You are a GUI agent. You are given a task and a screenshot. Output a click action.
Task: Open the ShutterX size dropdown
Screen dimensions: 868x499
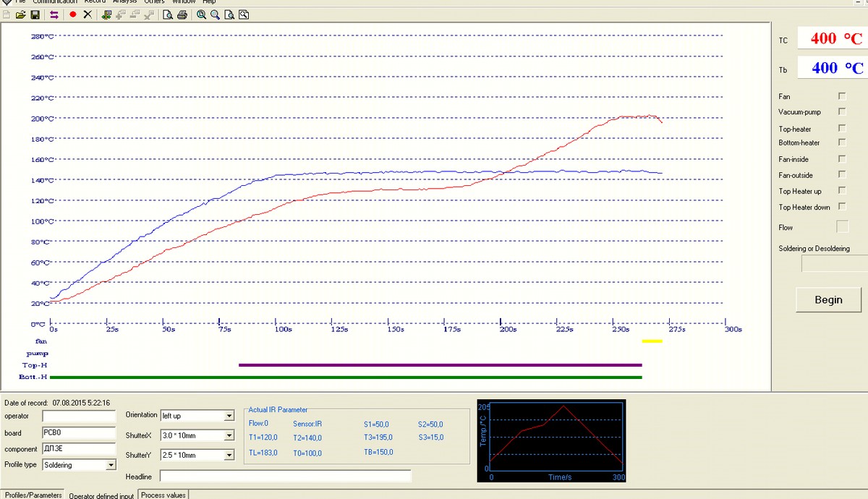click(x=229, y=435)
